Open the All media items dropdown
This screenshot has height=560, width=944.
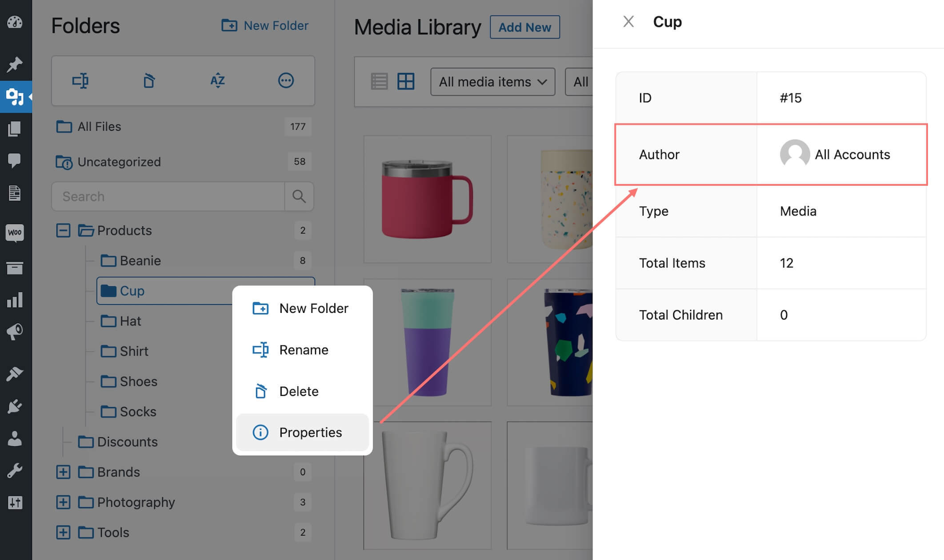click(492, 82)
